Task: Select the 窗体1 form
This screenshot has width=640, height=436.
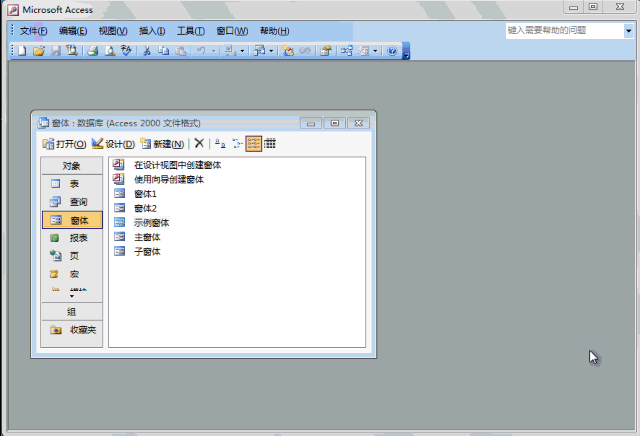Action: point(135,194)
